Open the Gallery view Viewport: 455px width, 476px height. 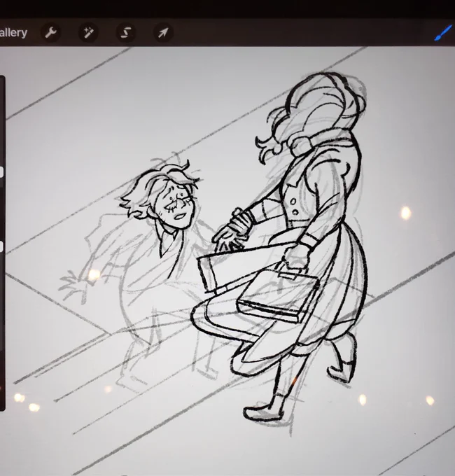pos(13,32)
